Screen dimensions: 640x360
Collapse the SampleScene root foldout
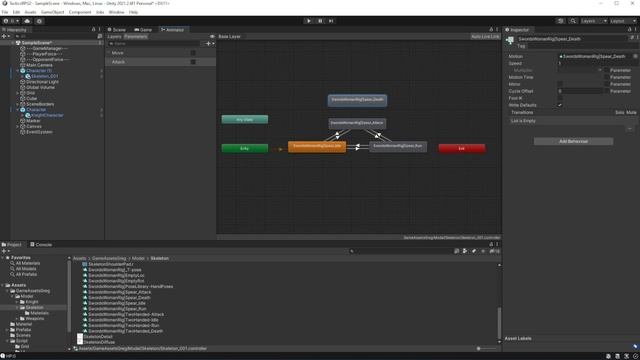13,43
